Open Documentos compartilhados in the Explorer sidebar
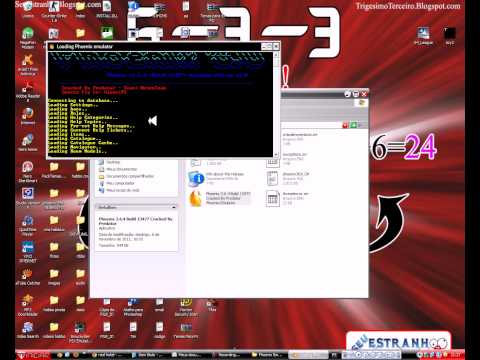Screen dimensions: 480x360 (x=126, y=176)
